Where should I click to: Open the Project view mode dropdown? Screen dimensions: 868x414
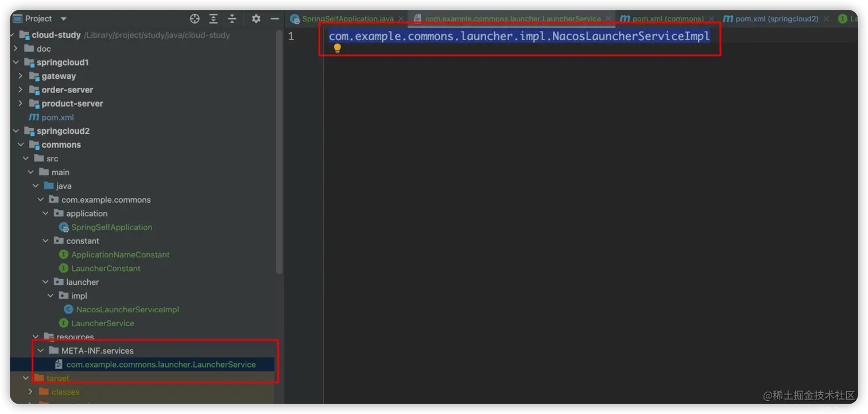pos(64,19)
